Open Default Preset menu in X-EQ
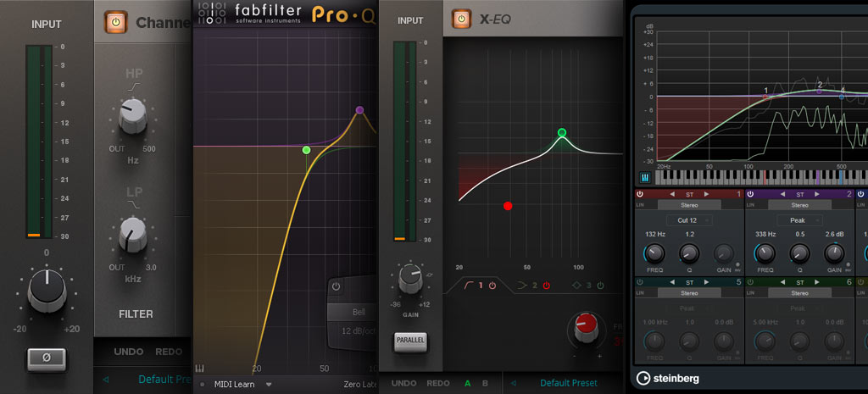Image resolution: width=868 pixels, height=394 pixels. coord(569,383)
